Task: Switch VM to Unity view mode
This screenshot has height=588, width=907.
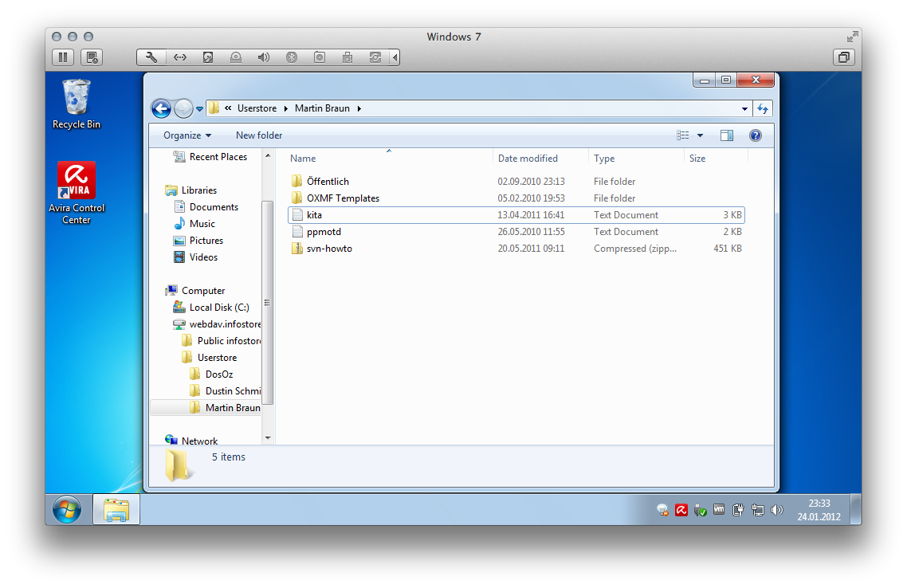Action: pyautogui.click(x=843, y=57)
